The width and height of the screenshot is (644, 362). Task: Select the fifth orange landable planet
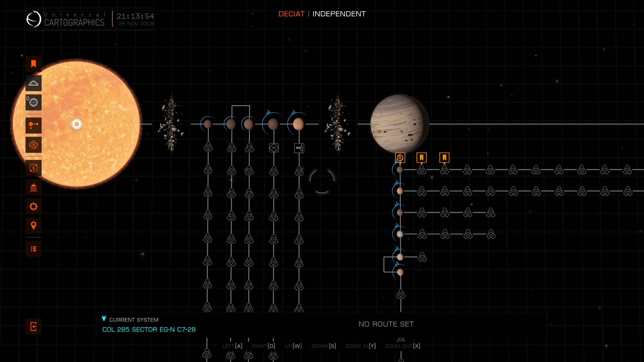[298, 124]
